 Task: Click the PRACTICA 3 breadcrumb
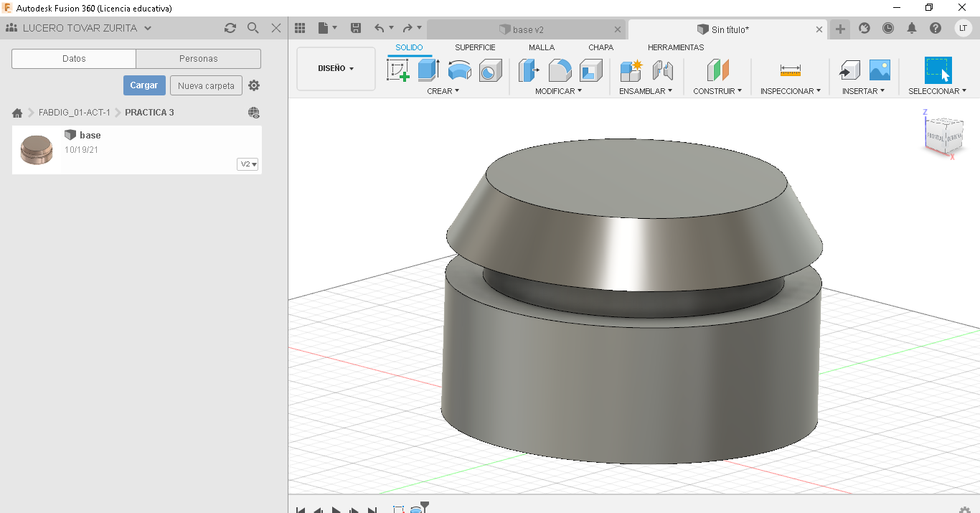coord(149,113)
